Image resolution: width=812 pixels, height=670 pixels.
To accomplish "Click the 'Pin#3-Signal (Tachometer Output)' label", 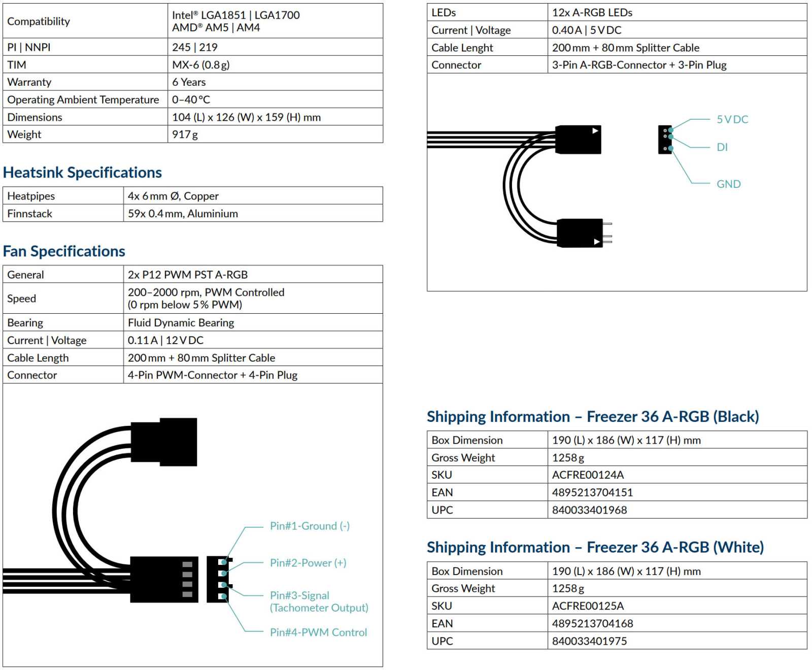I will click(319, 601).
